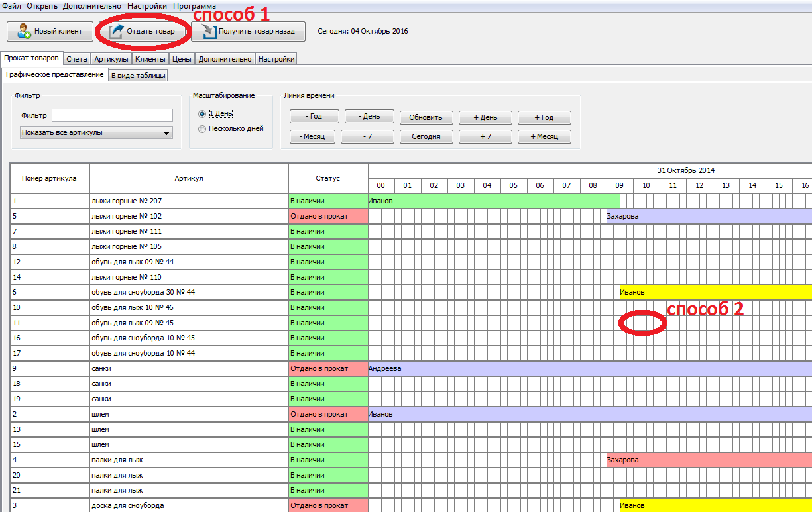Open the В виде таблицы tab
This screenshot has width=812, height=512.
tap(138, 76)
